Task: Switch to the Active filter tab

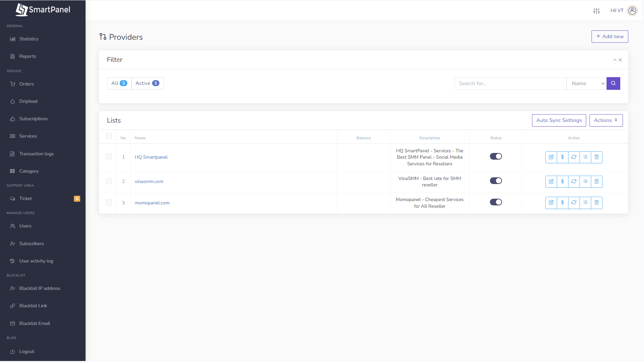Action: (x=147, y=83)
